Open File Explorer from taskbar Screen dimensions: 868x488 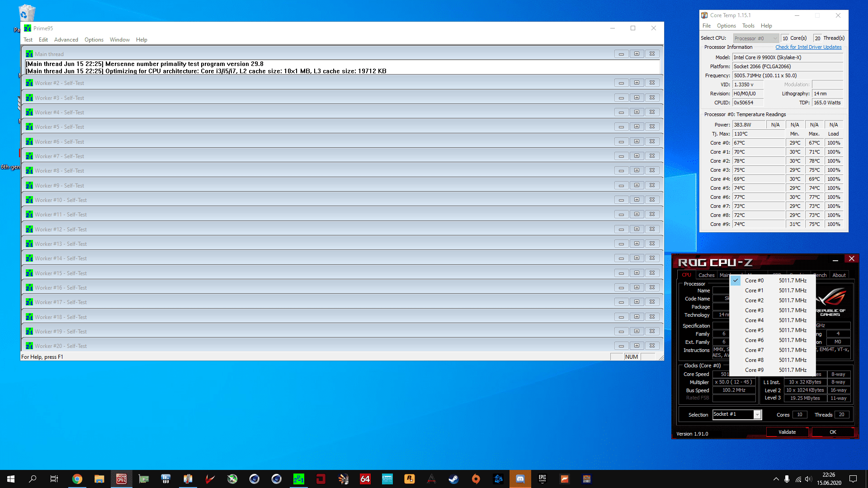(99, 479)
